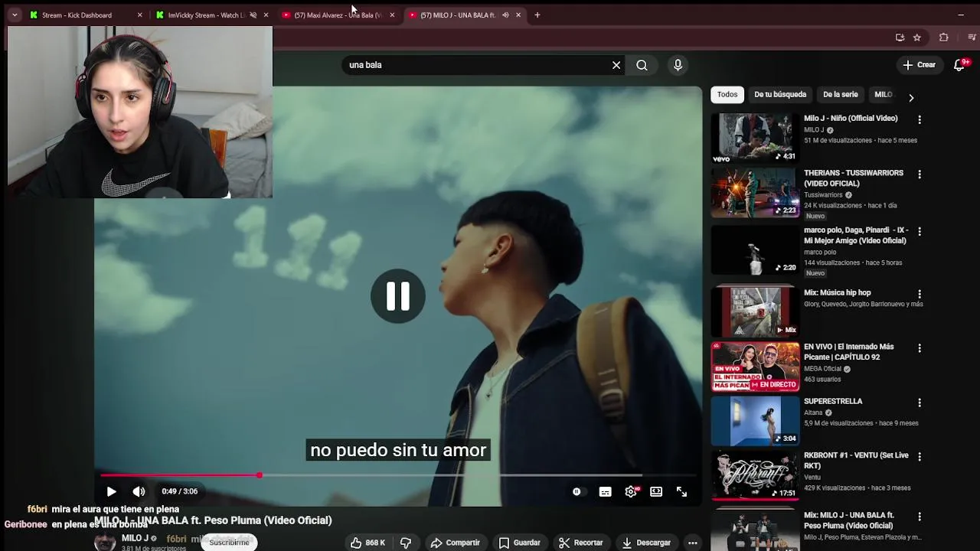Open 'EN VIVO | El Internado Más Picante' title
This screenshot has height=551, width=980.
[848, 352]
